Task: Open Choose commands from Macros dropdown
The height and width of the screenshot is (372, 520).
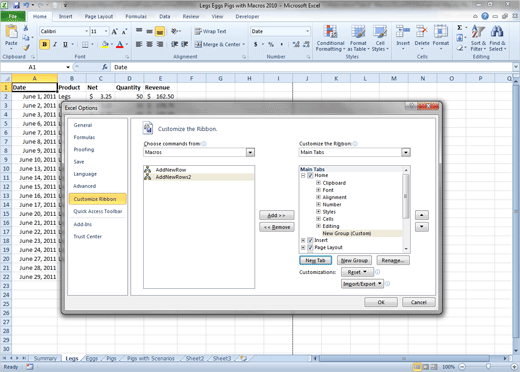Action: 250,152
